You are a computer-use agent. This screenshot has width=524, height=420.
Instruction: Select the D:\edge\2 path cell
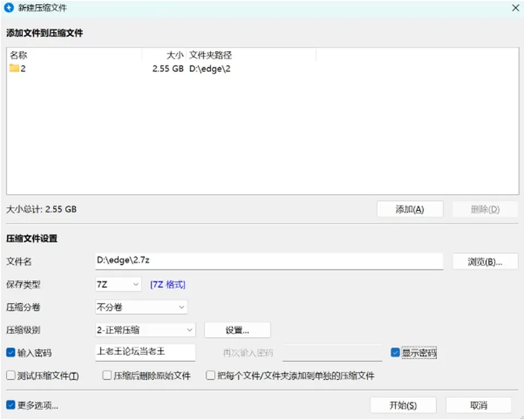pyautogui.click(x=210, y=68)
